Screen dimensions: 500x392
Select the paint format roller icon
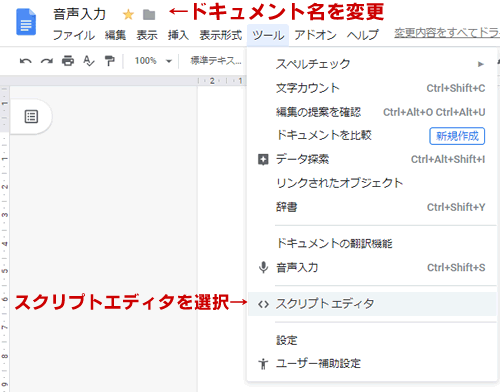(x=109, y=61)
